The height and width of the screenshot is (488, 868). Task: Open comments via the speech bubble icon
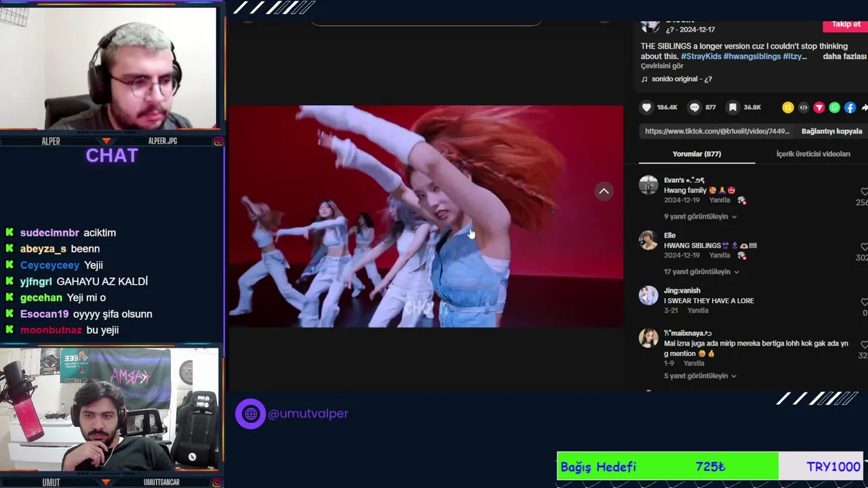pos(694,107)
